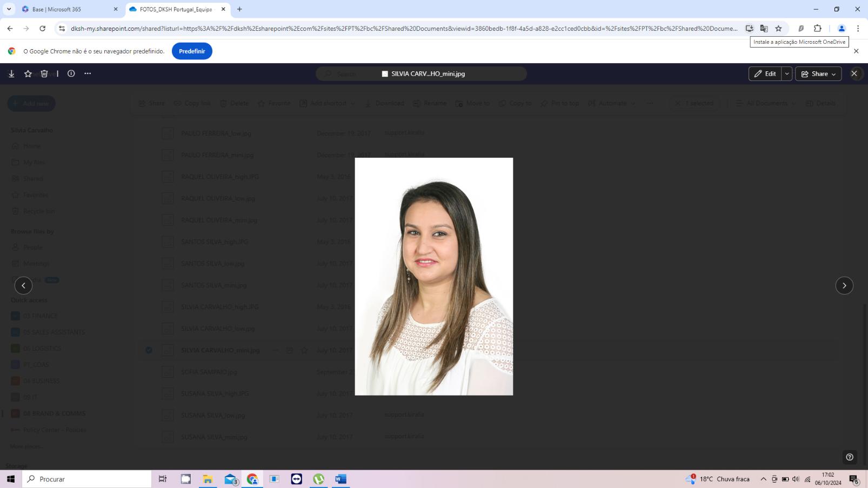Image resolution: width=868 pixels, height=488 pixels.
Task: Click the address bar URL
Action: click(x=404, y=29)
